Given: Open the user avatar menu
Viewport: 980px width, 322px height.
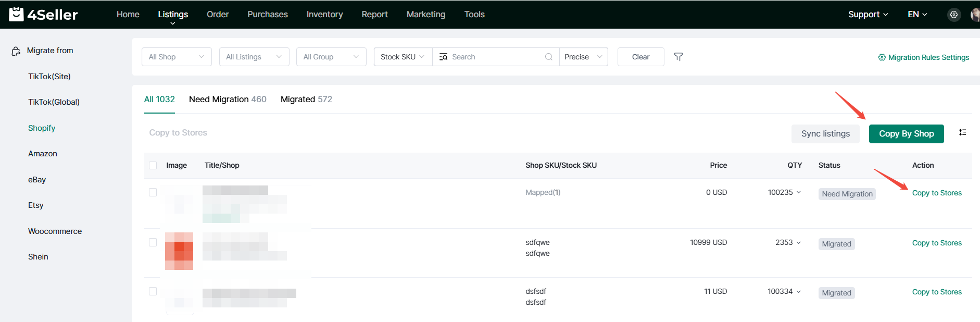Looking at the screenshot, I should [975, 15].
